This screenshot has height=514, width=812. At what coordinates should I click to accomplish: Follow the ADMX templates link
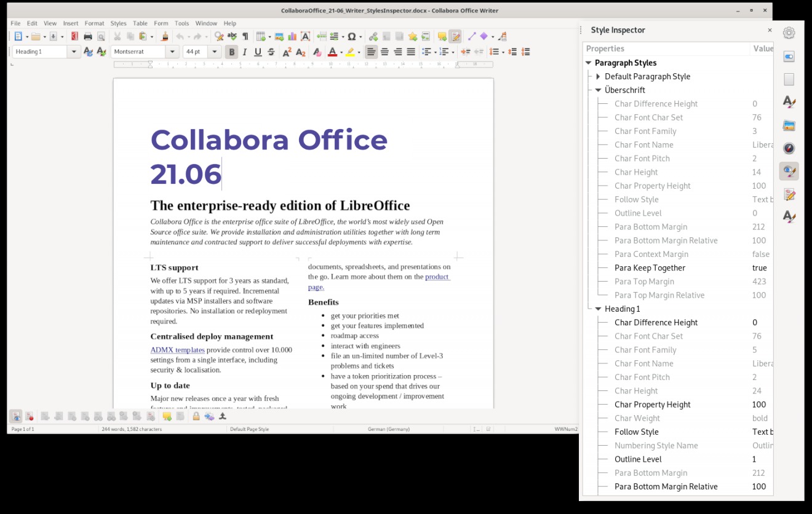[177, 350]
